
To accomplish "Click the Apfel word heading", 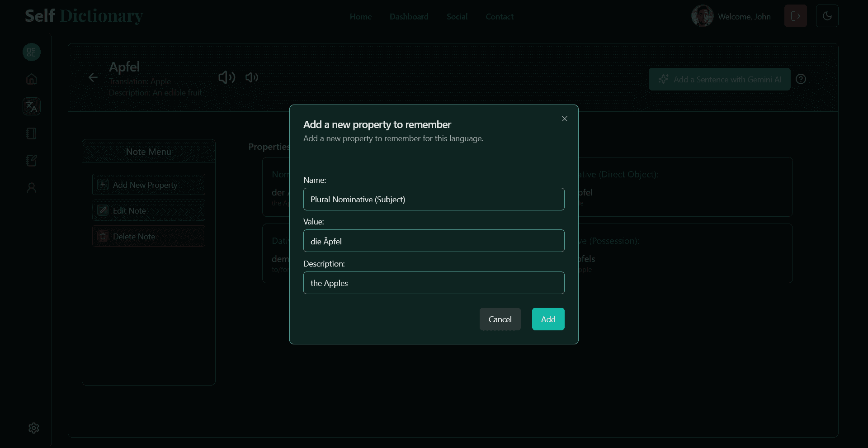I will [x=124, y=67].
